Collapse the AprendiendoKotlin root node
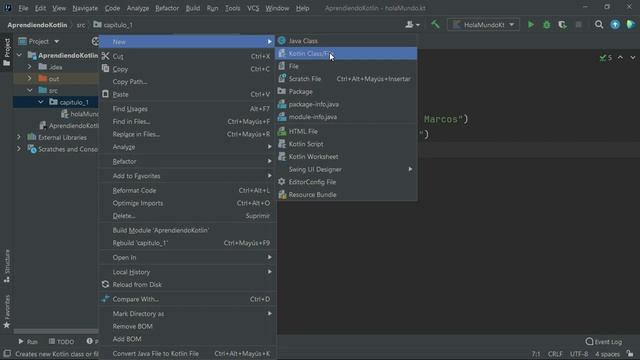The image size is (640, 360). click(x=19, y=55)
